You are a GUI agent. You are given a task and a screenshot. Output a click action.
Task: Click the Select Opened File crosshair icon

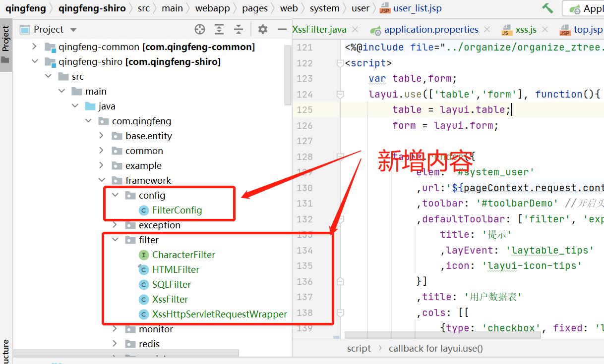tap(200, 29)
